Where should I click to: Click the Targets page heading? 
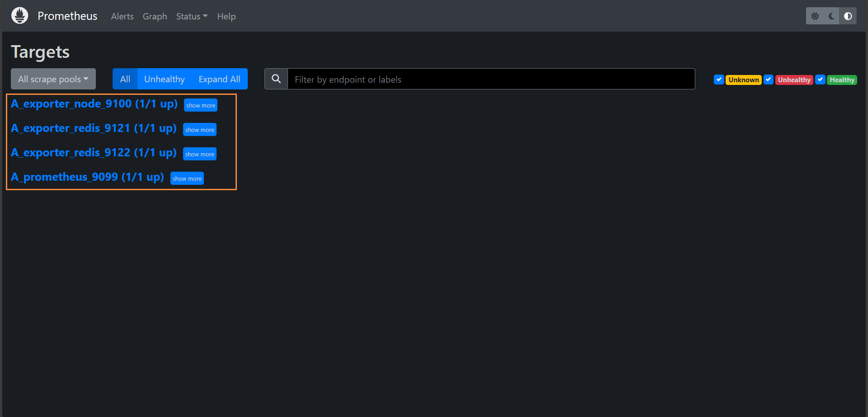(40, 52)
